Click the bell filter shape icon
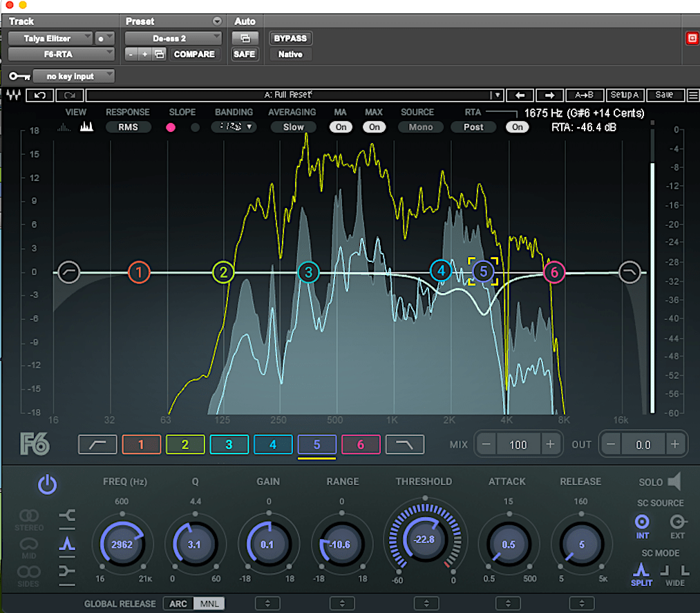 pyautogui.click(x=67, y=544)
